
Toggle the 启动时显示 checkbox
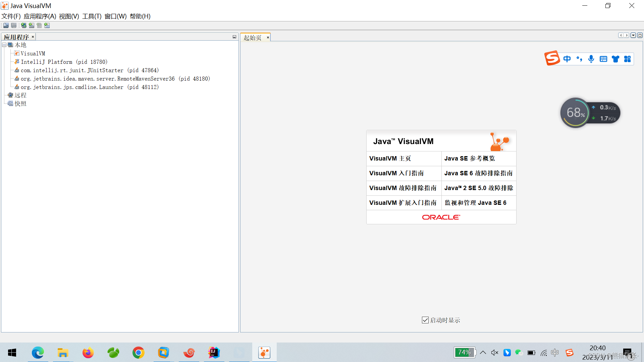(x=425, y=320)
